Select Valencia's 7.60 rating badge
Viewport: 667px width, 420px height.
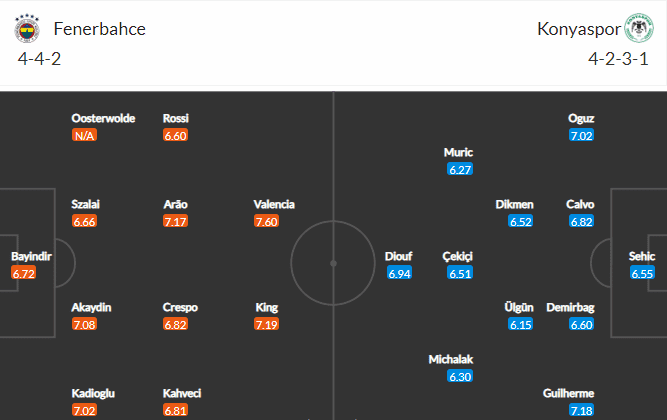[x=266, y=221]
